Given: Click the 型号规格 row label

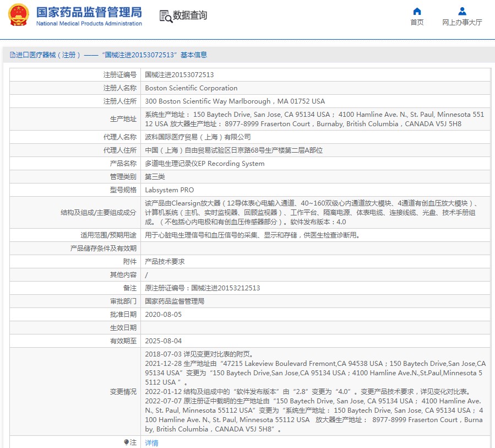Looking at the screenshot, I should [x=123, y=190].
